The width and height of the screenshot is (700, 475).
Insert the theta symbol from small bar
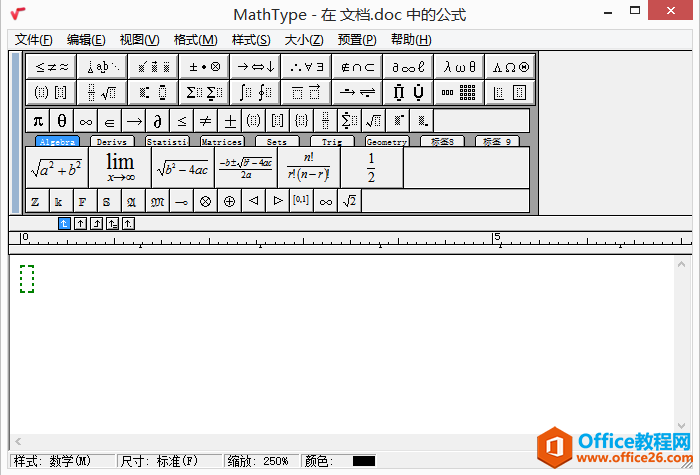click(62, 121)
